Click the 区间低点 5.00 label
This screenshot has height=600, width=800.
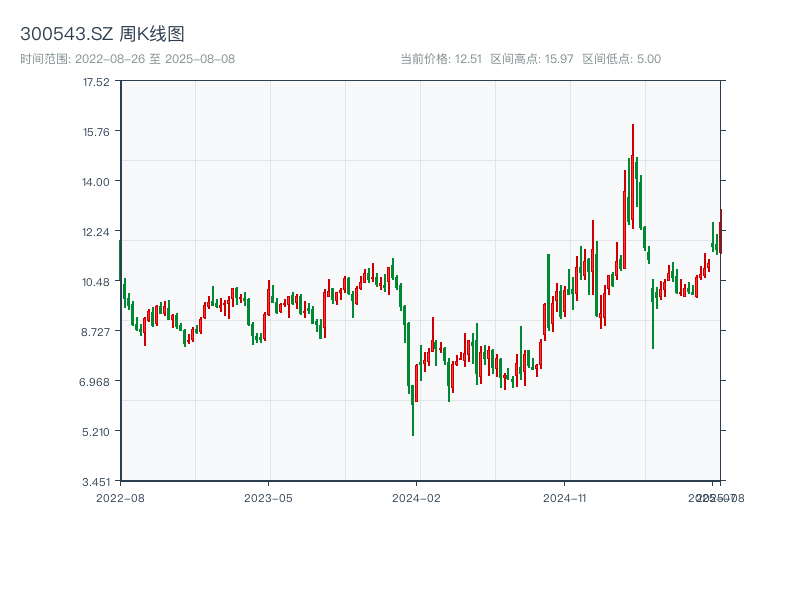(621, 59)
